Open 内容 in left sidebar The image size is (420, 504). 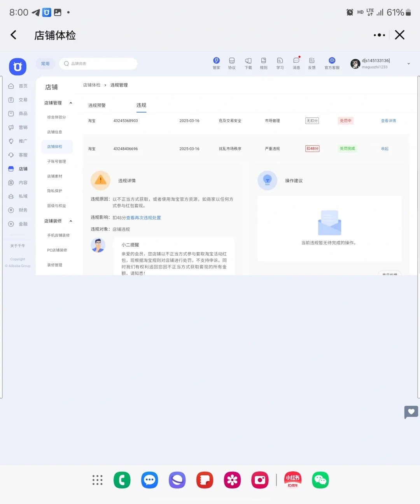(18, 183)
